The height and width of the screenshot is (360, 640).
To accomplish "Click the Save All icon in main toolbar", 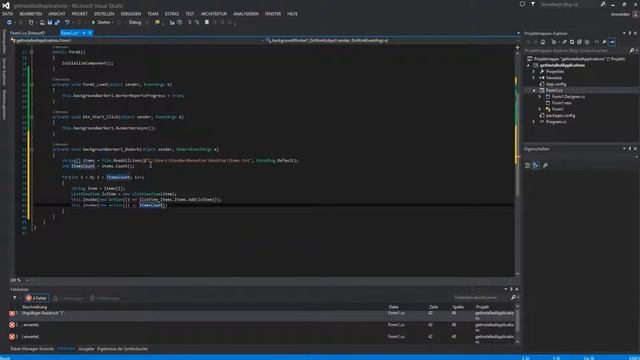I will pyautogui.click(x=57, y=22).
